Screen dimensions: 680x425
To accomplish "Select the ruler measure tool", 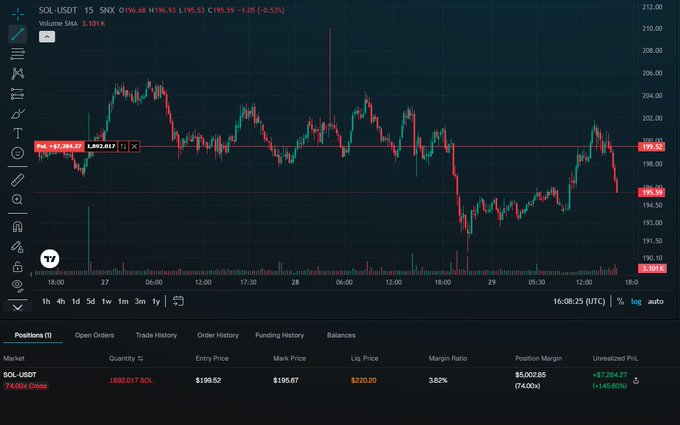I will tap(17, 180).
